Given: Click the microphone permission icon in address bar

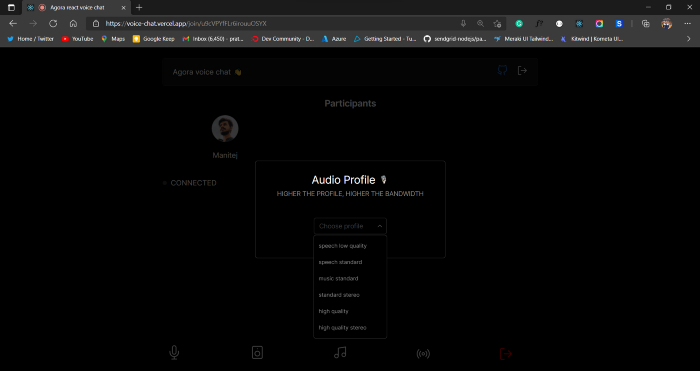Looking at the screenshot, I should tap(463, 24).
